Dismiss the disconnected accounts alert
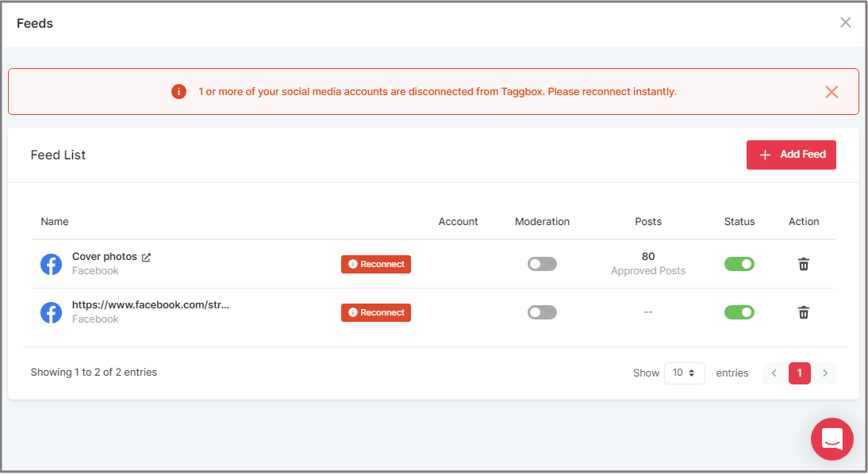868x474 pixels. coord(832,92)
